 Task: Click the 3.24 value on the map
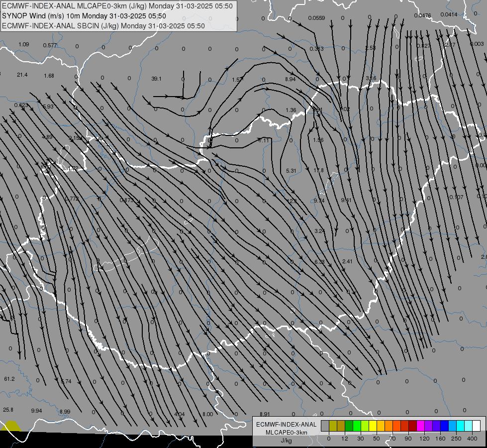[319, 231]
